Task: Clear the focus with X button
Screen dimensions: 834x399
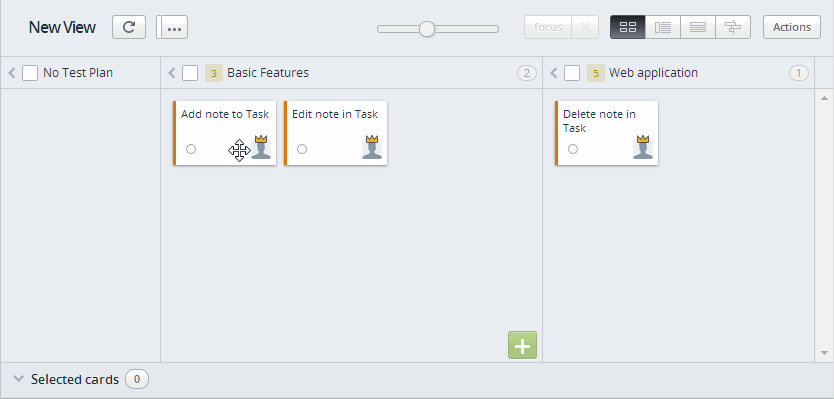Action: point(585,27)
